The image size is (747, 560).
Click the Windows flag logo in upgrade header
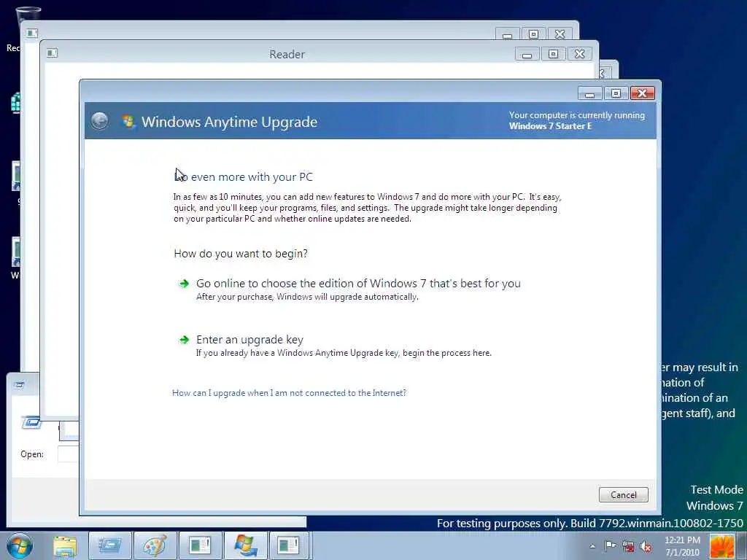point(128,122)
